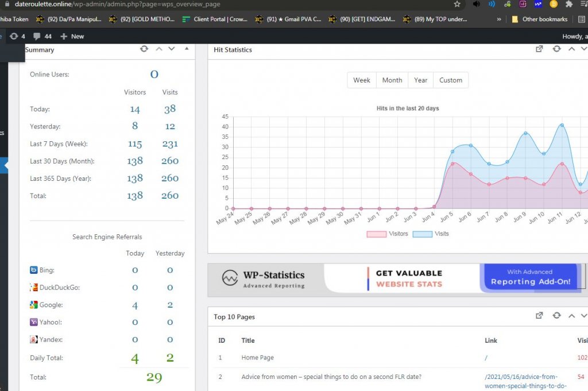Bookmark this page with the star icon
The width and height of the screenshot is (588, 391).
[457, 4]
